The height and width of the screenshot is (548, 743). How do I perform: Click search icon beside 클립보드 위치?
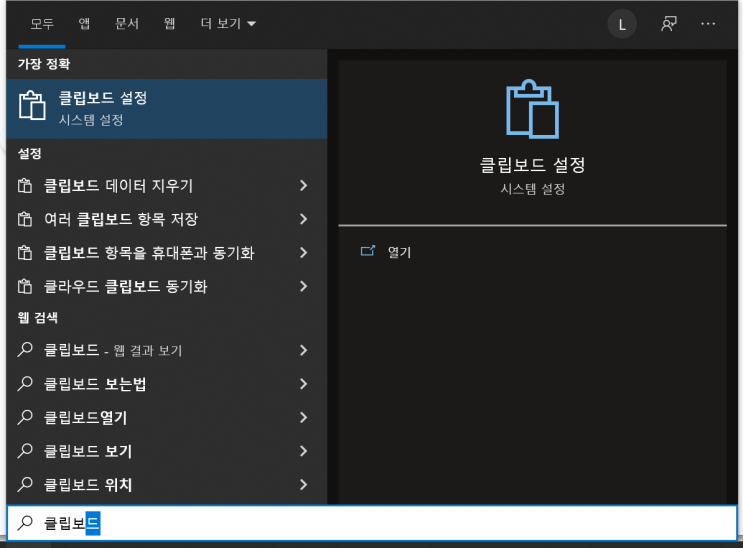point(25,484)
